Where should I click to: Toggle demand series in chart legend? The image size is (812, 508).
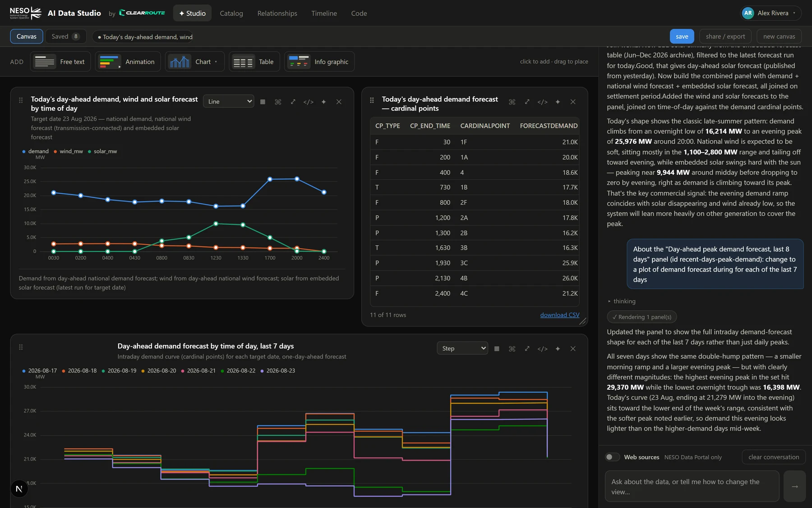[35, 151]
